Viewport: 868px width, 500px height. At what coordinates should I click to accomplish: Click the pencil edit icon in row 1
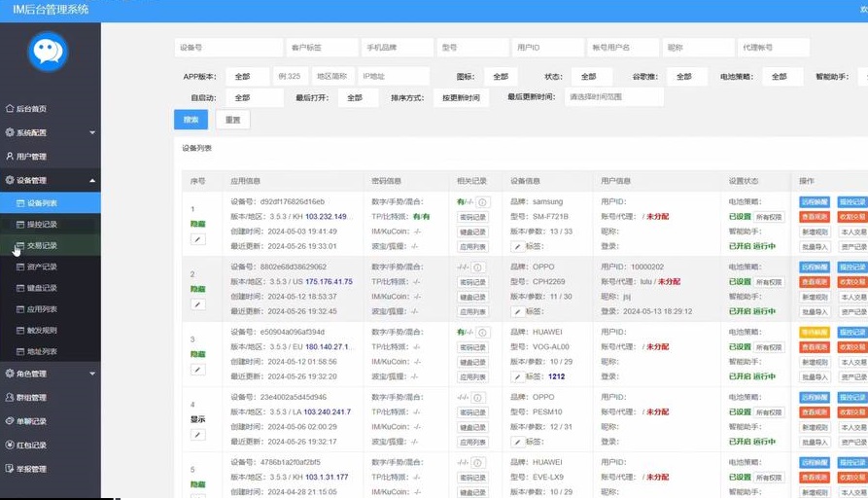pyautogui.click(x=197, y=238)
